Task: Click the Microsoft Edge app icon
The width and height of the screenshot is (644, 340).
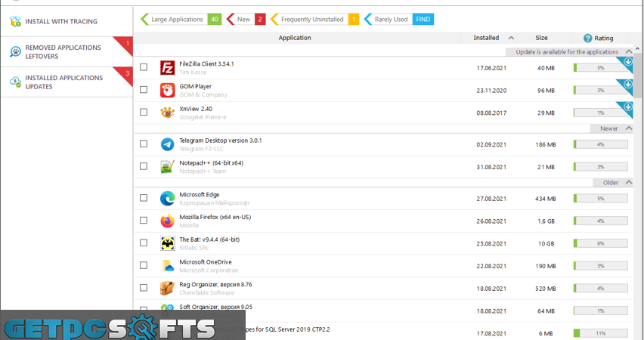Action: 167,198
